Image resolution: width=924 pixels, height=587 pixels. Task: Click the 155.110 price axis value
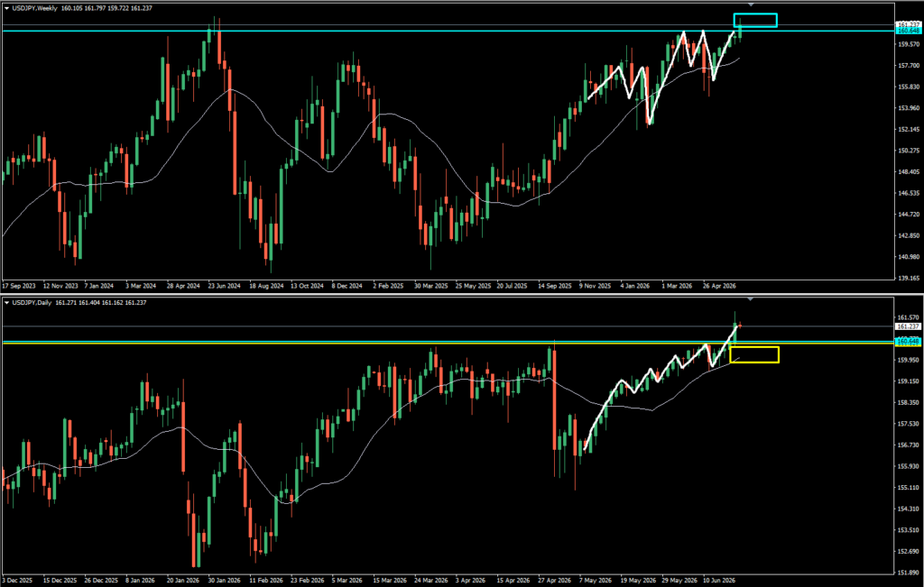908,488
